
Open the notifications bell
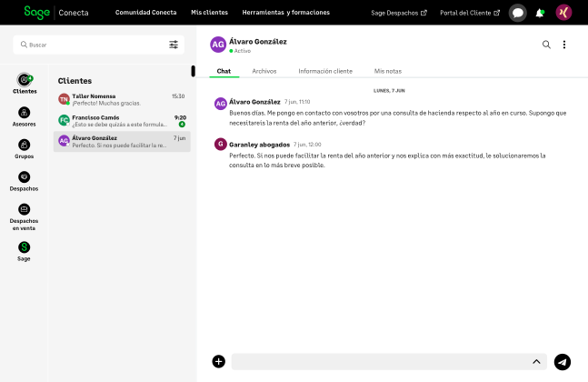(x=541, y=13)
